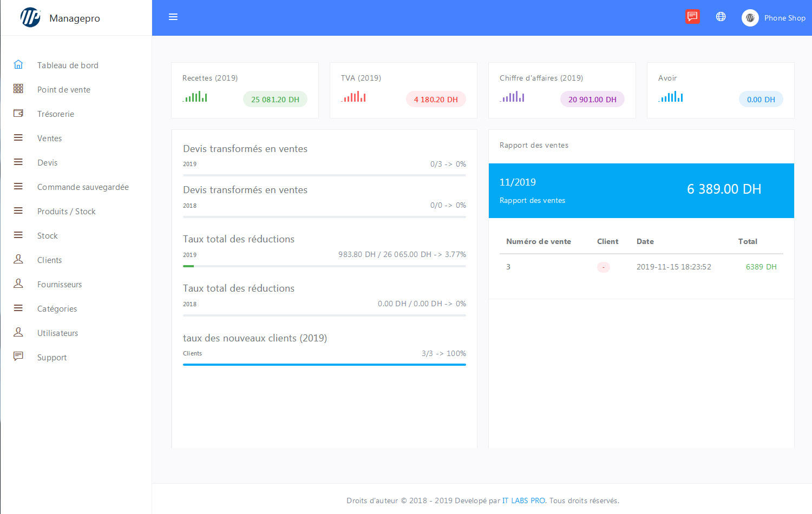Viewport: 812px width, 514px height.
Task: Expand the Ventes sidebar menu
Action: coord(49,139)
